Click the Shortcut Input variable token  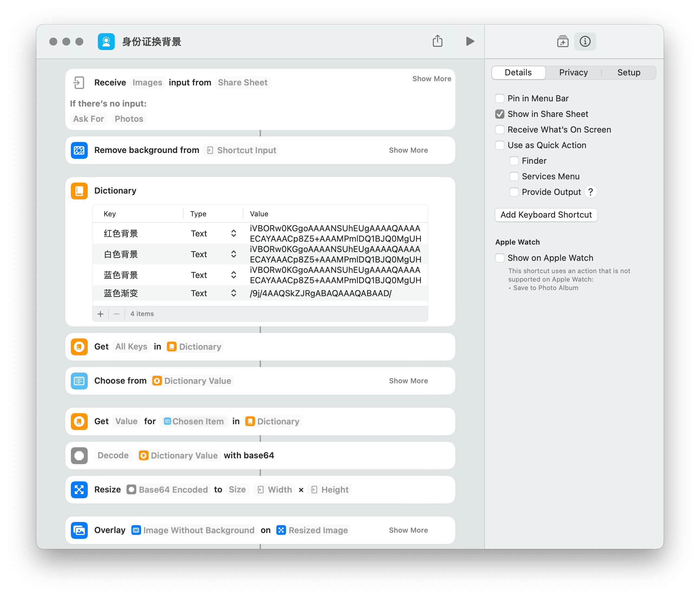241,150
